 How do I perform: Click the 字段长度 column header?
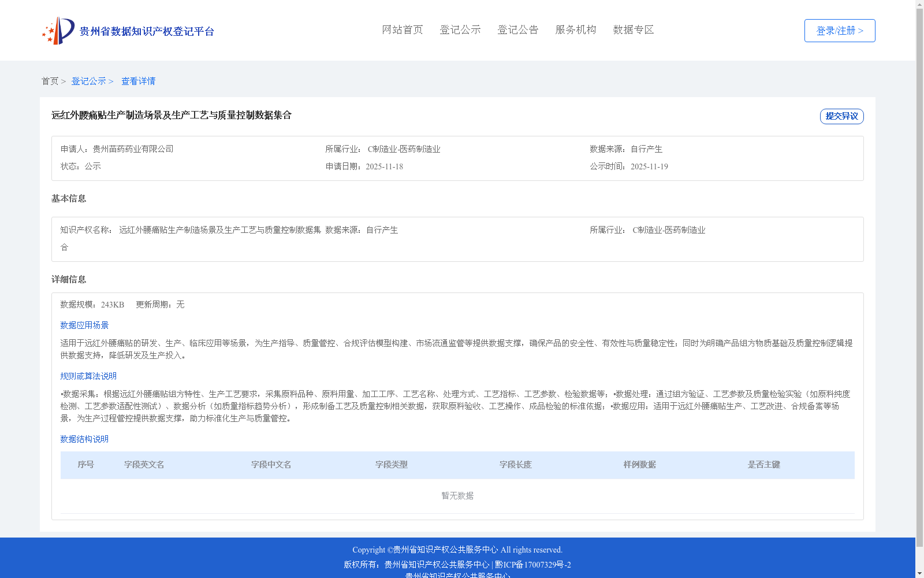coord(516,465)
